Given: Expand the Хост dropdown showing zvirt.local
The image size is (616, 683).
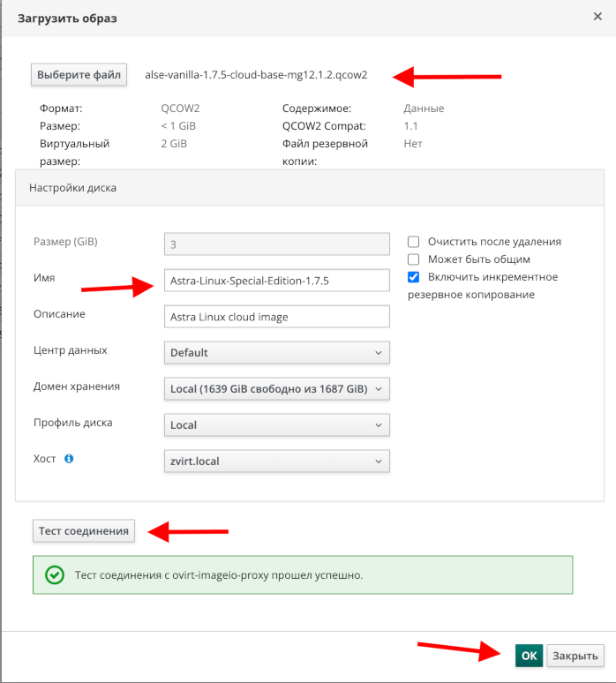Looking at the screenshot, I should 276,461.
